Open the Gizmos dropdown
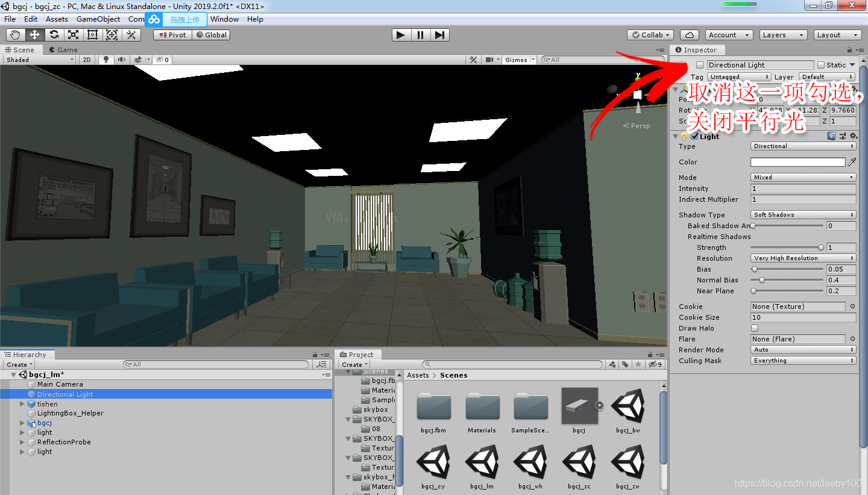This screenshot has height=495, width=868. [x=520, y=60]
